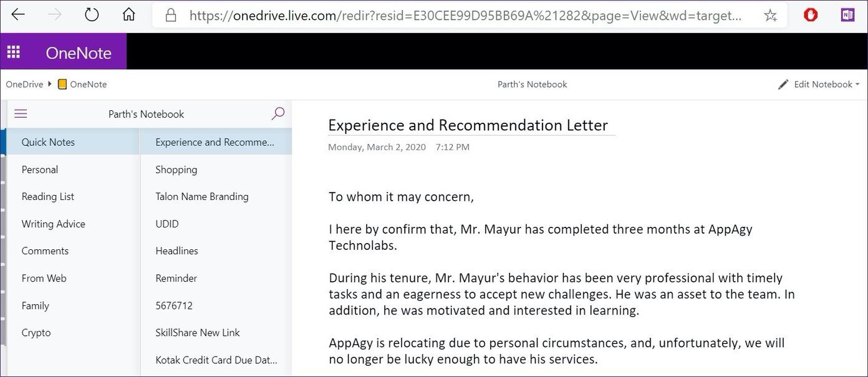Open Kotak Credit Card Due Dat... page
This screenshot has height=377, width=868.
click(x=216, y=360)
